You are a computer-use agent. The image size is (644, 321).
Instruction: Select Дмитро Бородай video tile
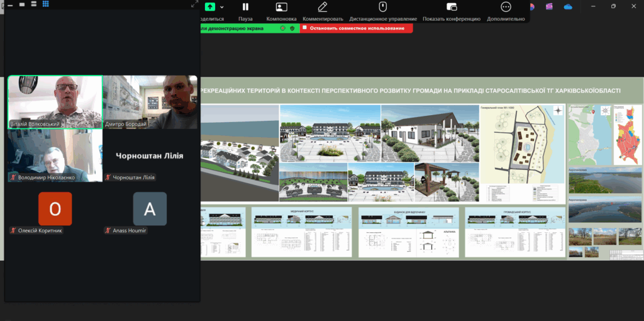pos(150,102)
